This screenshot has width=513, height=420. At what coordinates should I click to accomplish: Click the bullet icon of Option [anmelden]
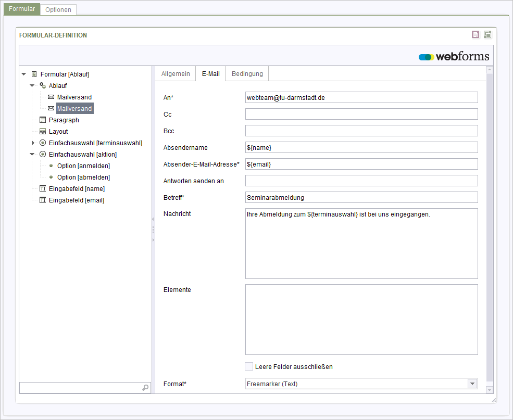(51, 166)
